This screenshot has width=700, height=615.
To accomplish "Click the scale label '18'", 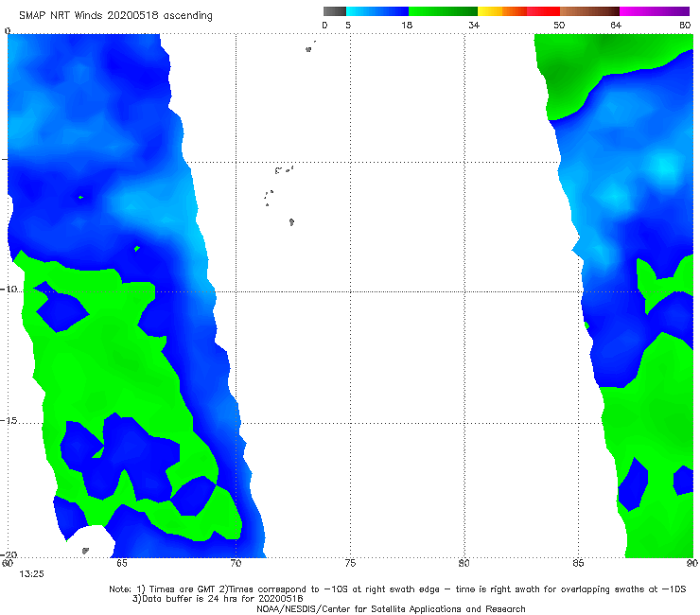I will [x=407, y=25].
